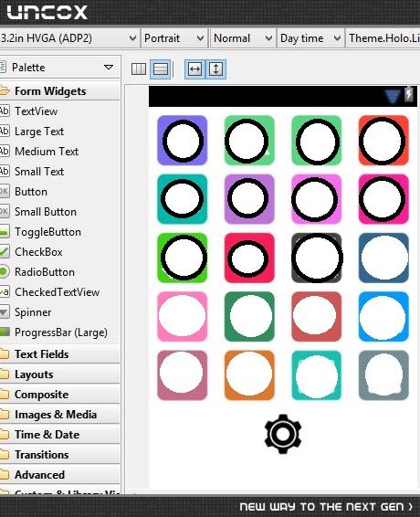420x517 pixels.
Task: Click the black gear settings icon
Action: (283, 434)
